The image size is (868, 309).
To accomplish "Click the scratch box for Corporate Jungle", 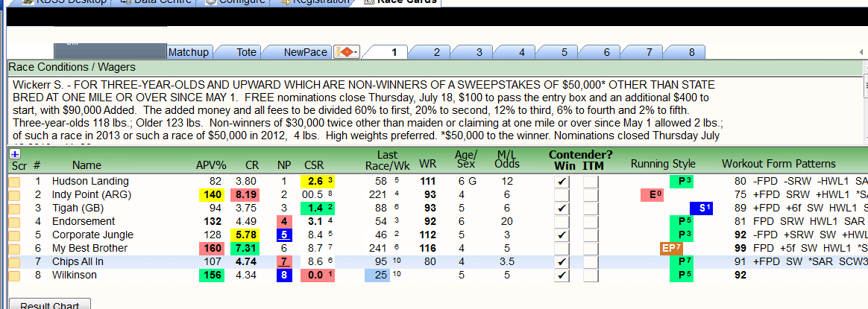I will tap(14, 235).
